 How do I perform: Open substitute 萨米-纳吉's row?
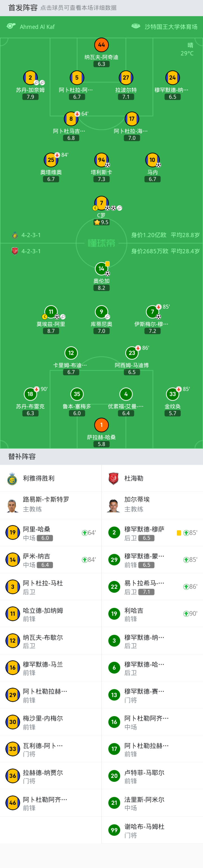point(50,560)
